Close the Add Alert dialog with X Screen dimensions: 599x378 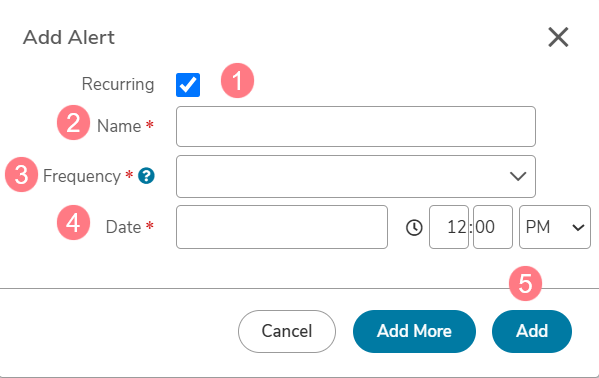(x=558, y=37)
